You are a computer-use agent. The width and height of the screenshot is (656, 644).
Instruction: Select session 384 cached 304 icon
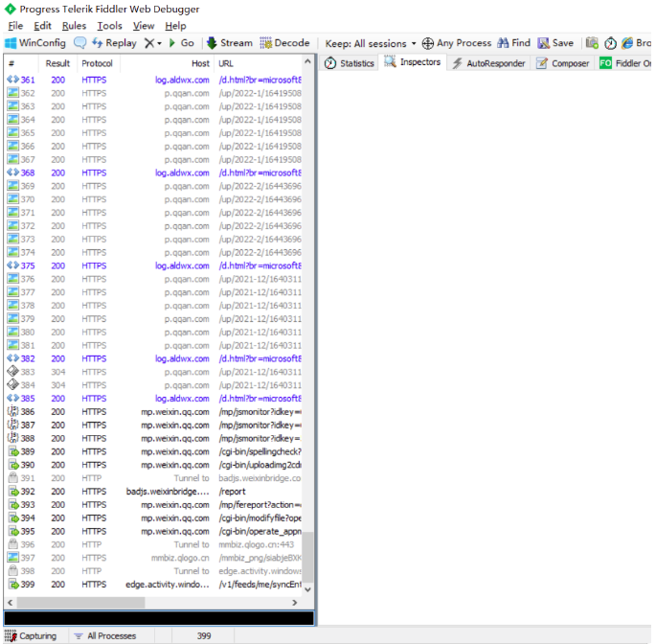[x=13, y=384]
